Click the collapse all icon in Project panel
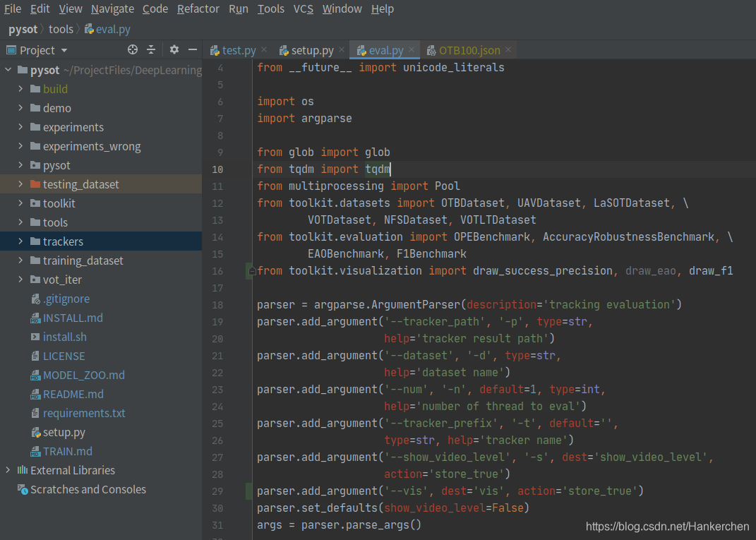 (x=151, y=49)
